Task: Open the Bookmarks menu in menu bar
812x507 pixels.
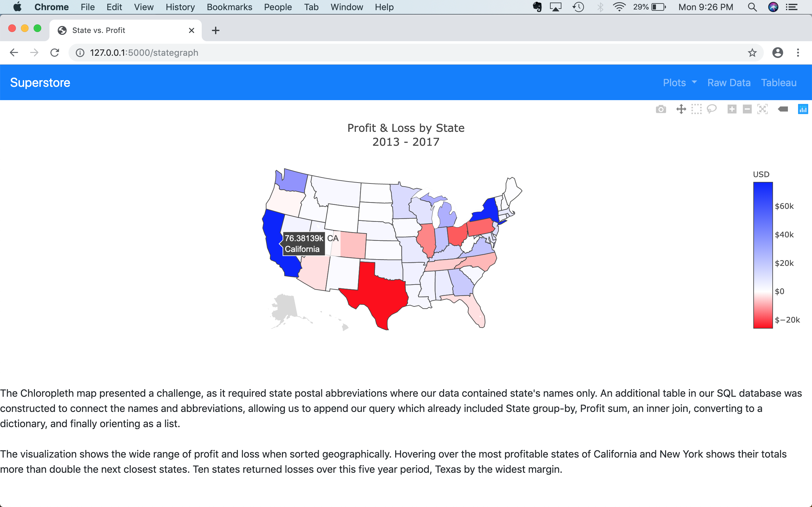Action: (229, 7)
